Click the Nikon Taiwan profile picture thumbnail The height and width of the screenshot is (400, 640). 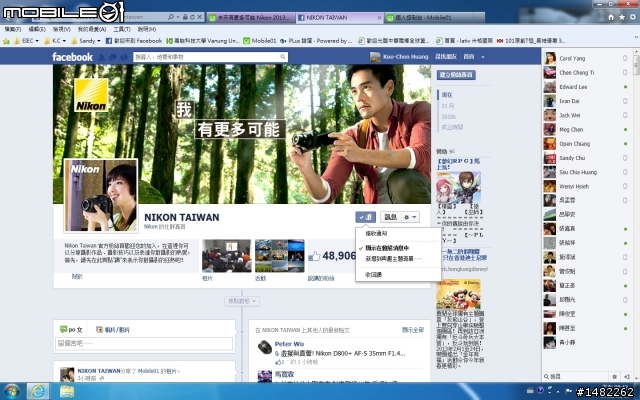click(101, 196)
